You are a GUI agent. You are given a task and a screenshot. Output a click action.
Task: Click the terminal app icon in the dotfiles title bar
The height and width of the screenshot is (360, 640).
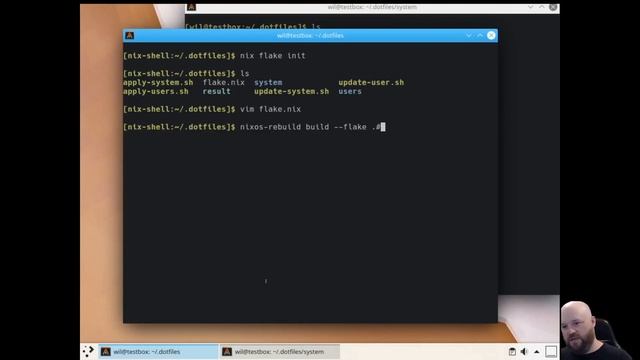click(129, 36)
